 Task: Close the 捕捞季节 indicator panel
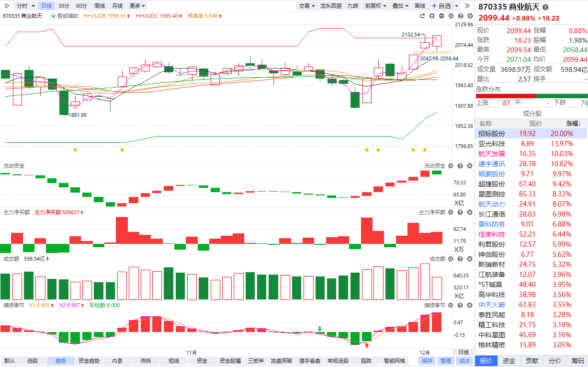(x=469, y=305)
